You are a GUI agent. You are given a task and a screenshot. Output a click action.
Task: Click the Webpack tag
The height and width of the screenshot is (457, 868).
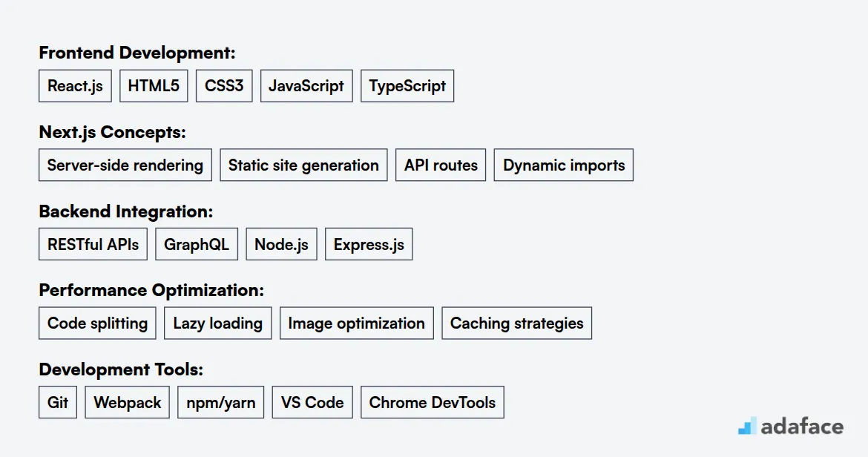[128, 402]
